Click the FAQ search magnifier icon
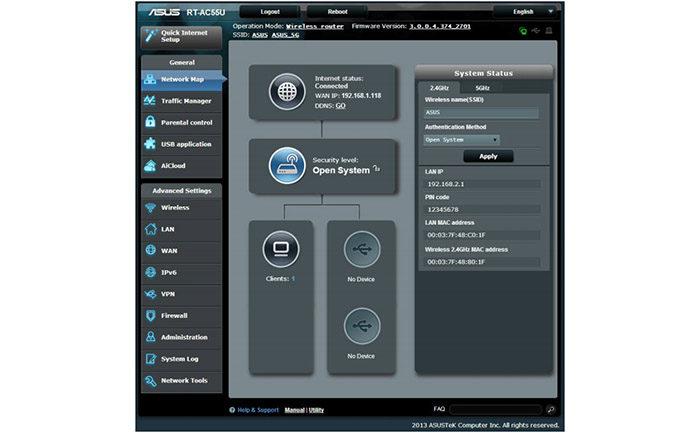 551,409
